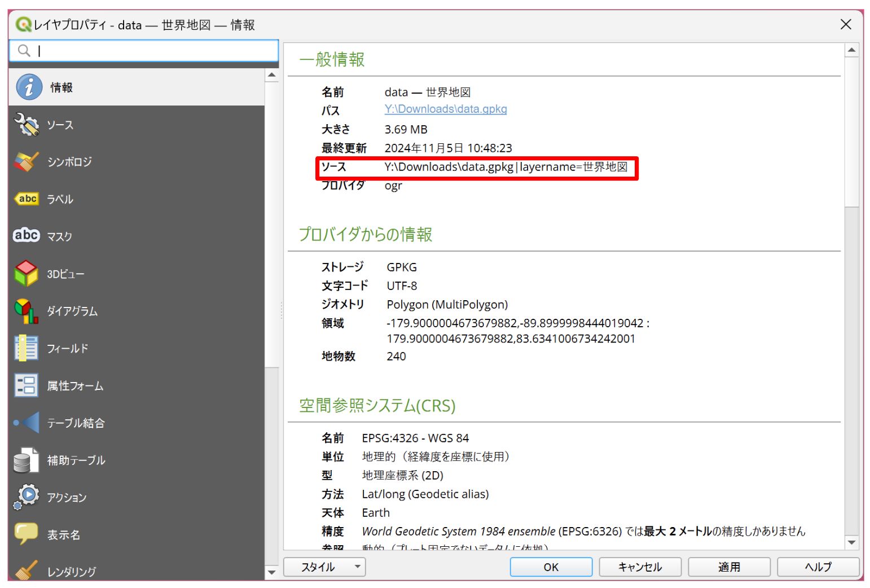Select the シンボロジ paintbrush icon
Viewport: 870px width, 588px height.
27,162
